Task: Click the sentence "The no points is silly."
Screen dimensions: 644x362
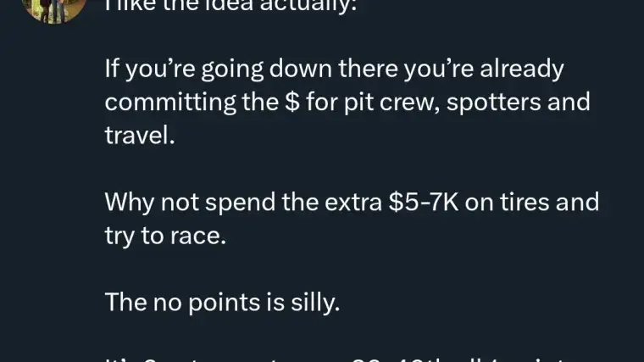Action: point(222,302)
